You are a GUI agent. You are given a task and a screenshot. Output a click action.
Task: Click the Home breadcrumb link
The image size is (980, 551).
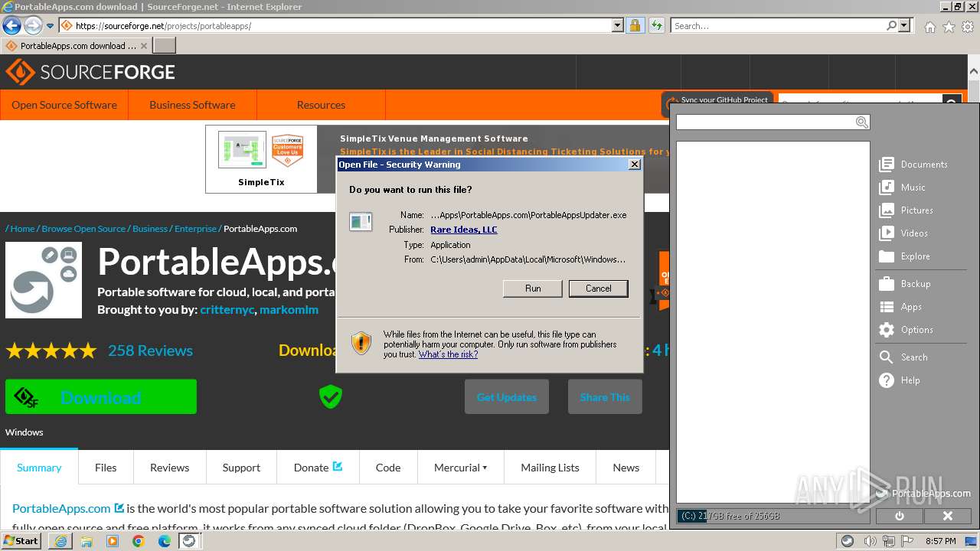point(22,229)
